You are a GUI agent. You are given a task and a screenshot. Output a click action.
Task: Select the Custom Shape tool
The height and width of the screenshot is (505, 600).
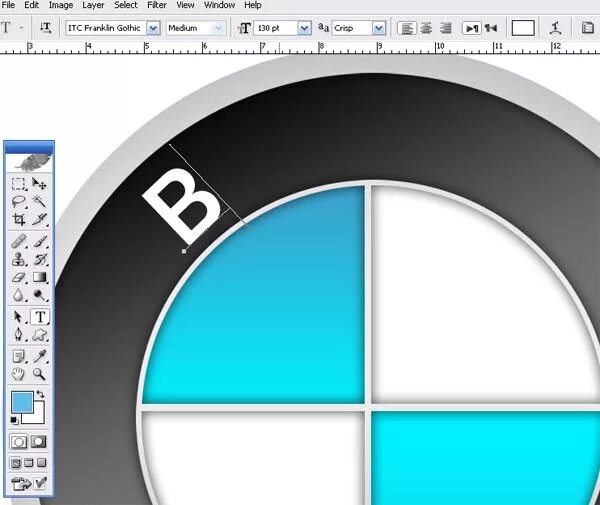tap(39, 335)
